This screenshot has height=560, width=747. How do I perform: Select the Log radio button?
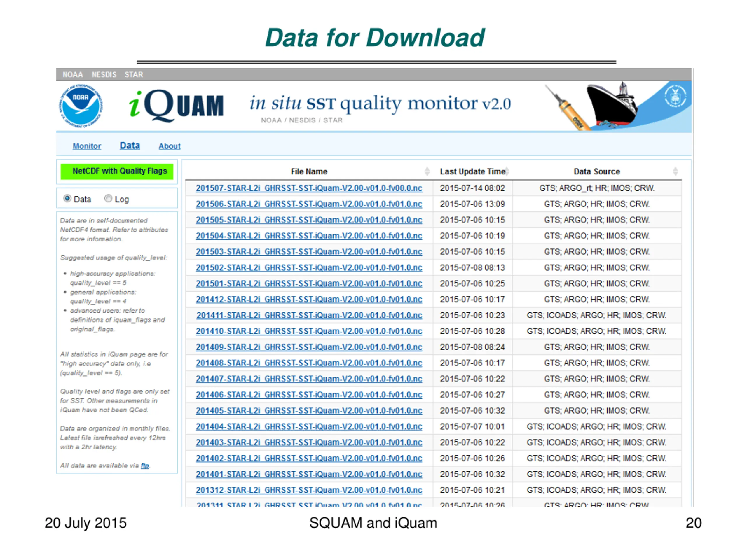pyautogui.click(x=108, y=199)
